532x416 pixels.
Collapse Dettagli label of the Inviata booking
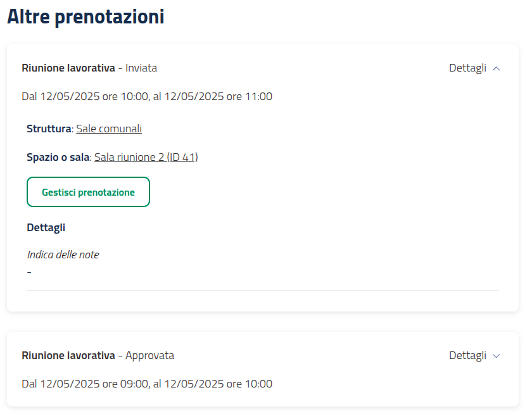(x=467, y=68)
